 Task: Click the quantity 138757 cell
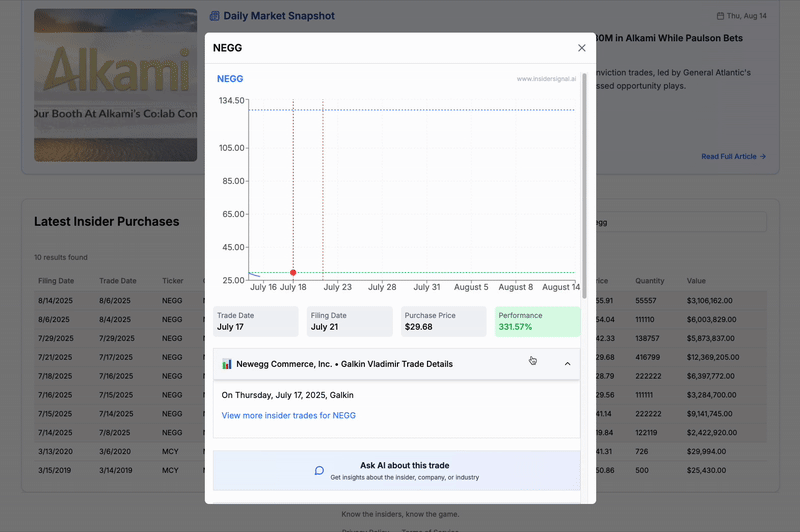pos(647,338)
